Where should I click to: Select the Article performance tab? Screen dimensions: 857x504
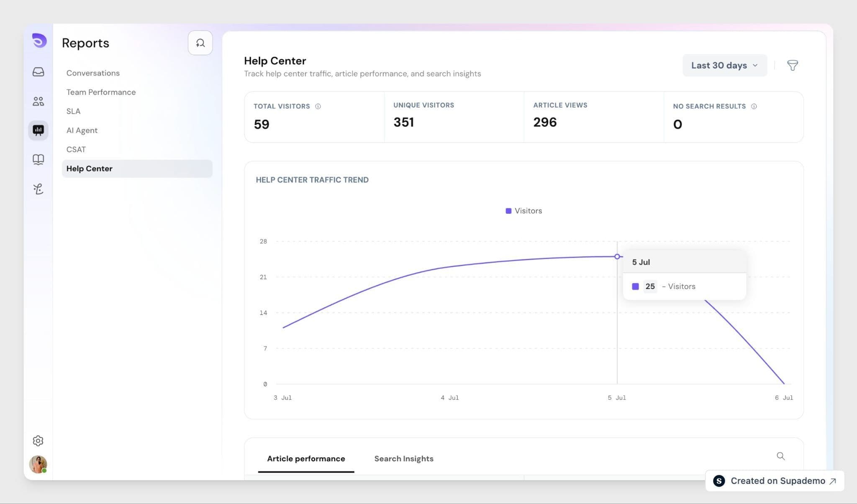(x=306, y=458)
